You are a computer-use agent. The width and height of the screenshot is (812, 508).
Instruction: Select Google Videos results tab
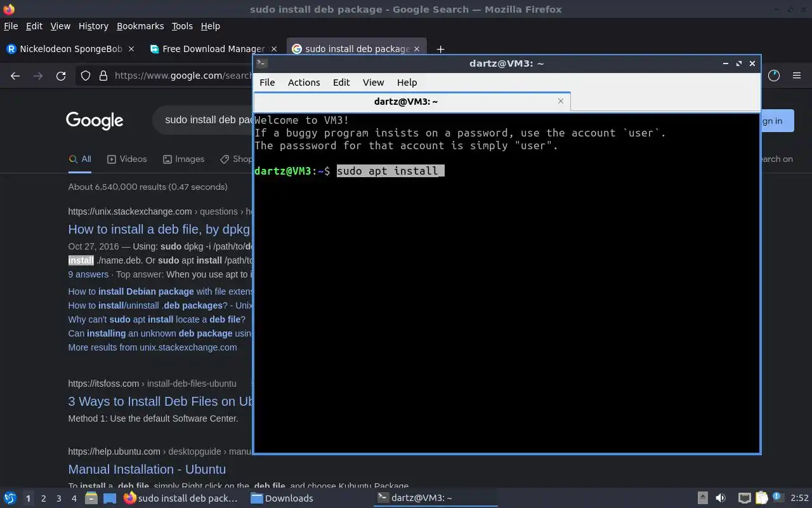coord(127,159)
